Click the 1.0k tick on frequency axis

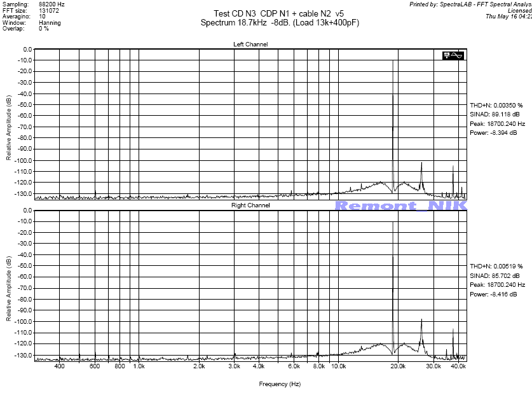click(x=139, y=367)
